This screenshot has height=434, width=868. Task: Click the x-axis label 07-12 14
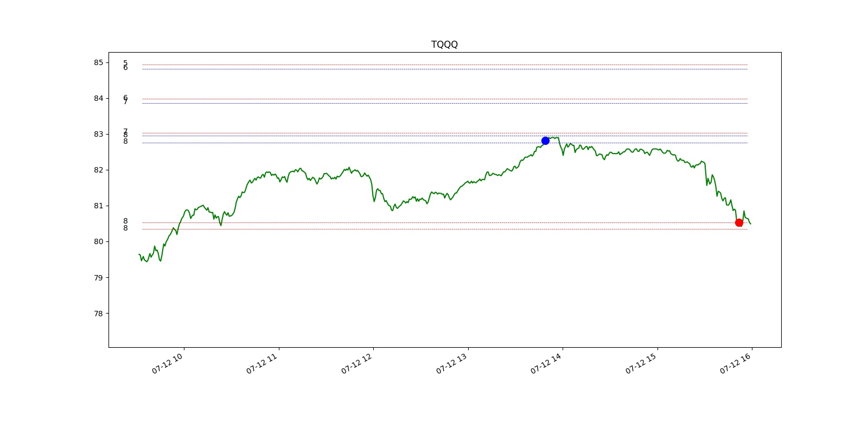[x=546, y=363]
